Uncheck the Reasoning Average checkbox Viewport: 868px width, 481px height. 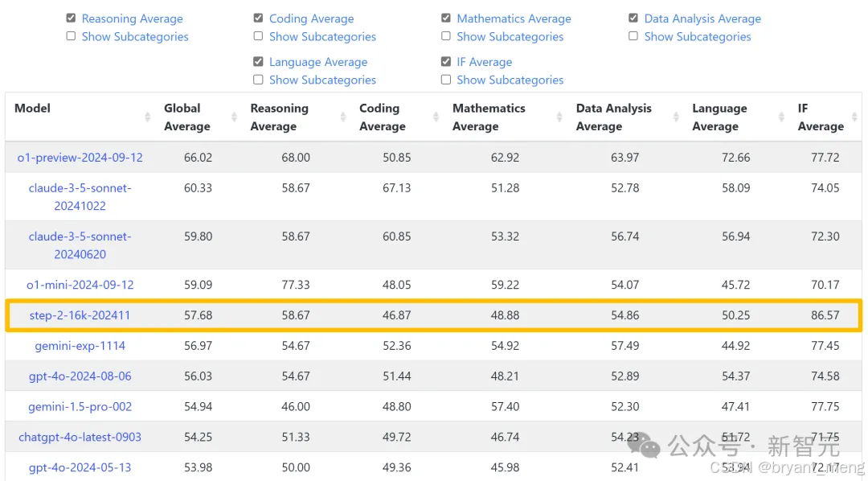pos(71,18)
